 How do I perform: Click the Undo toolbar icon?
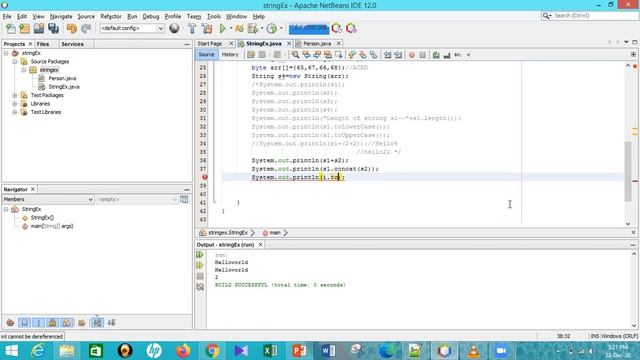click(72, 29)
